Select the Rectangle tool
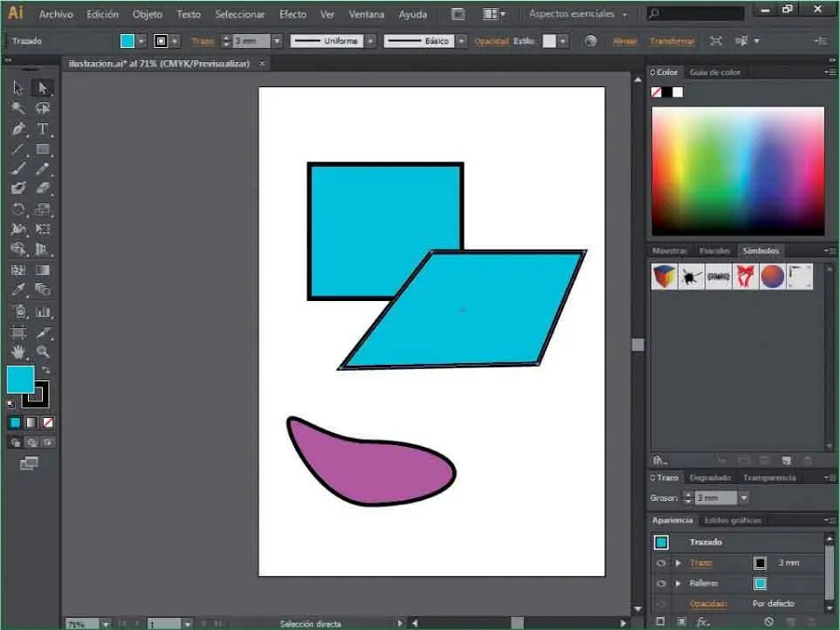This screenshot has width=840, height=630. click(x=42, y=149)
